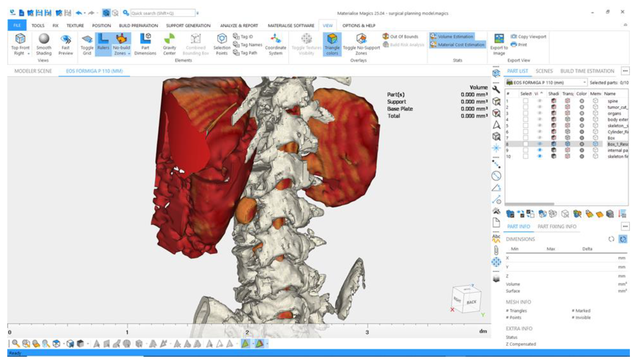Open Top Front Right view dropdown
639x364 pixels.
[29, 53]
